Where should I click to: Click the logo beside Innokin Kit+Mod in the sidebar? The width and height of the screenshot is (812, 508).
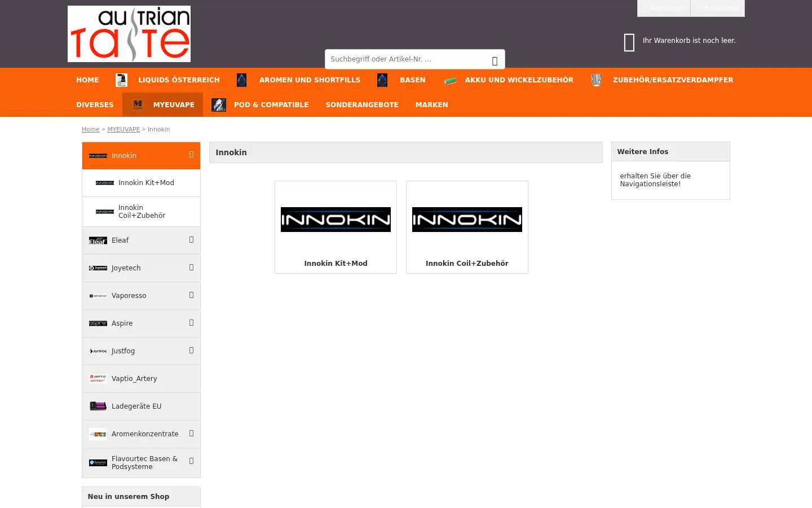105,183
